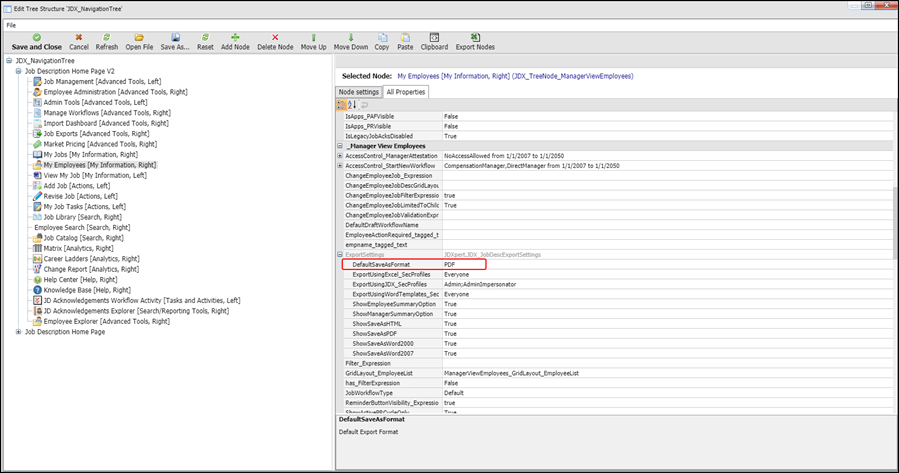Image resolution: width=899 pixels, height=473 pixels.
Task: Collapse the ExportSettings property group
Action: coord(340,255)
